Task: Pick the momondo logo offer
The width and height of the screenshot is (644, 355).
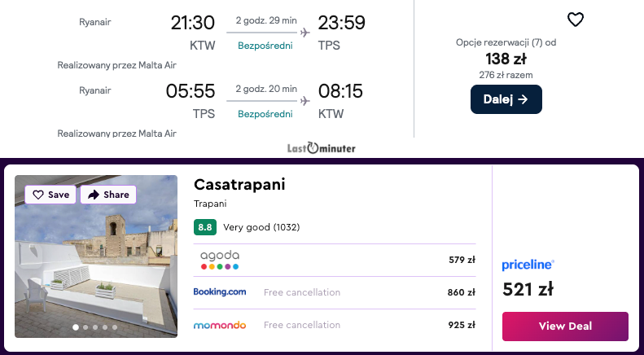Action: click(x=220, y=325)
